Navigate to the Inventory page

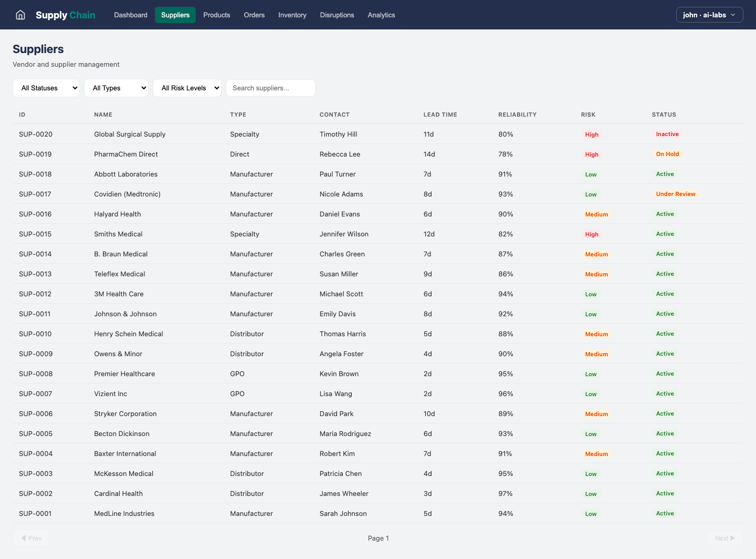pos(292,15)
